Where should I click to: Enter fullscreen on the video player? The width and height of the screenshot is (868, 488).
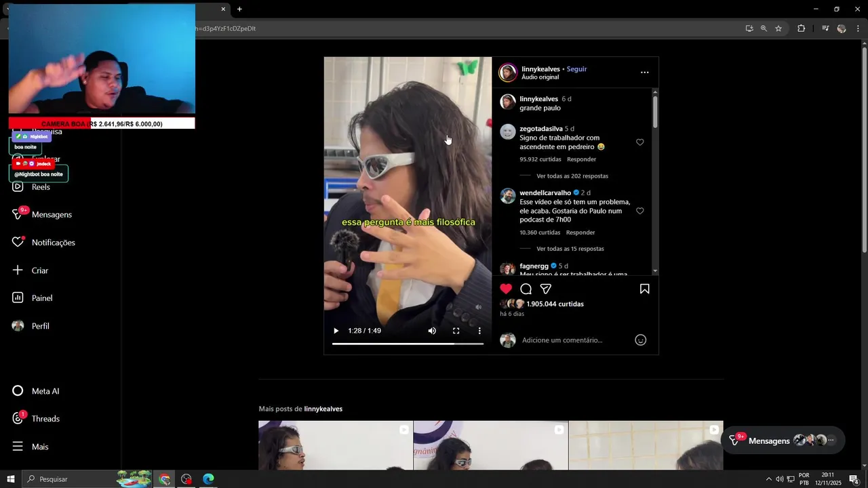(x=456, y=331)
